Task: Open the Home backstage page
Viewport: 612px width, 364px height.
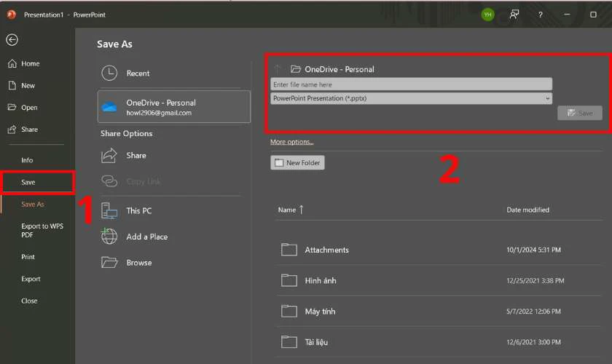Action: pos(31,63)
